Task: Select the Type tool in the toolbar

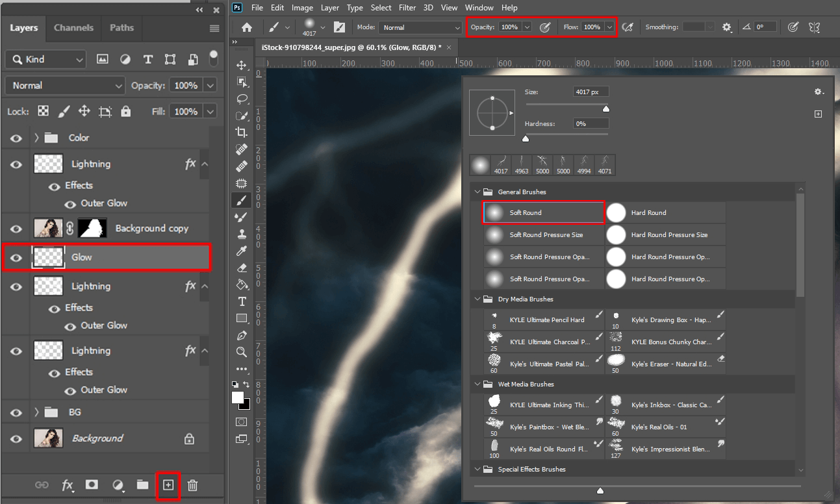Action: pos(242,301)
